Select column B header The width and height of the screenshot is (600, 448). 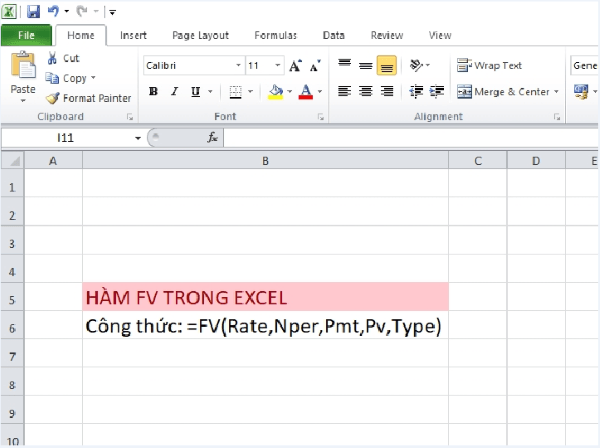click(265, 161)
